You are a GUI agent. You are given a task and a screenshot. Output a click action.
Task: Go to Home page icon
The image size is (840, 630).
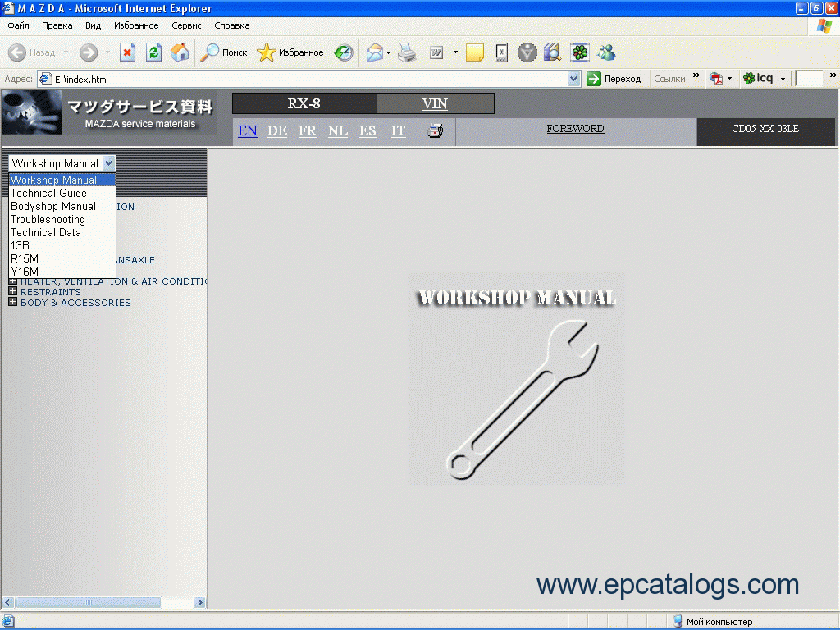point(180,52)
